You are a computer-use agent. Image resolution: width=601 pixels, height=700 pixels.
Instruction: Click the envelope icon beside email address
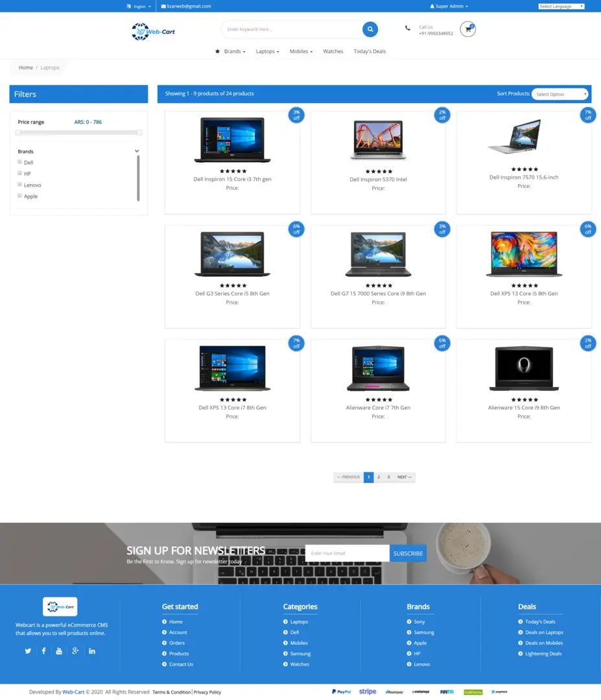[x=163, y=6]
